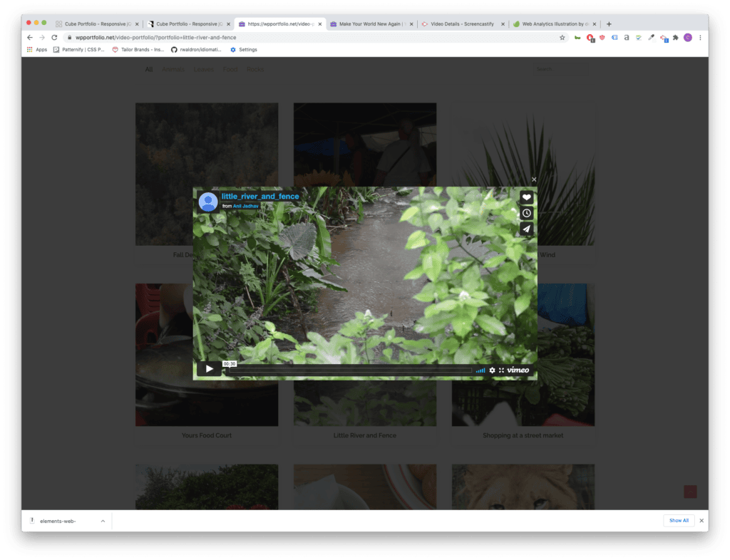Click the Little River and Fence caption
The width and height of the screenshot is (730, 560).
coord(365,436)
